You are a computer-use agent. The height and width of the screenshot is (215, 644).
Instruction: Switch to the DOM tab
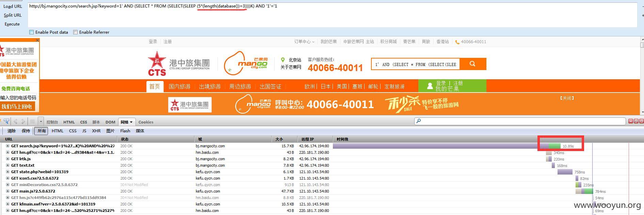point(110,122)
